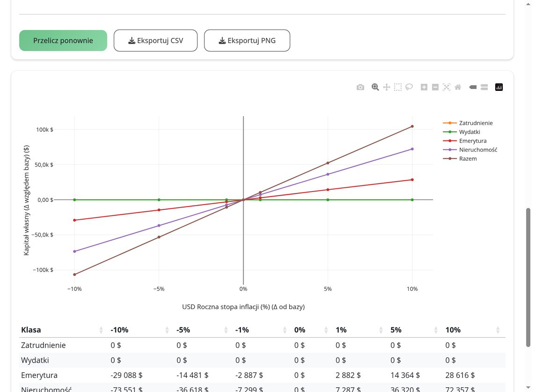Sort table by the 10% column arrows
This screenshot has width=543, height=392.
[x=498, y=330]
